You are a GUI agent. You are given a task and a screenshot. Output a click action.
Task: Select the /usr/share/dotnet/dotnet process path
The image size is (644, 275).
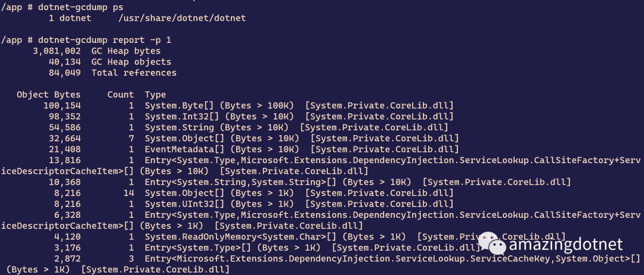[182, 18]
